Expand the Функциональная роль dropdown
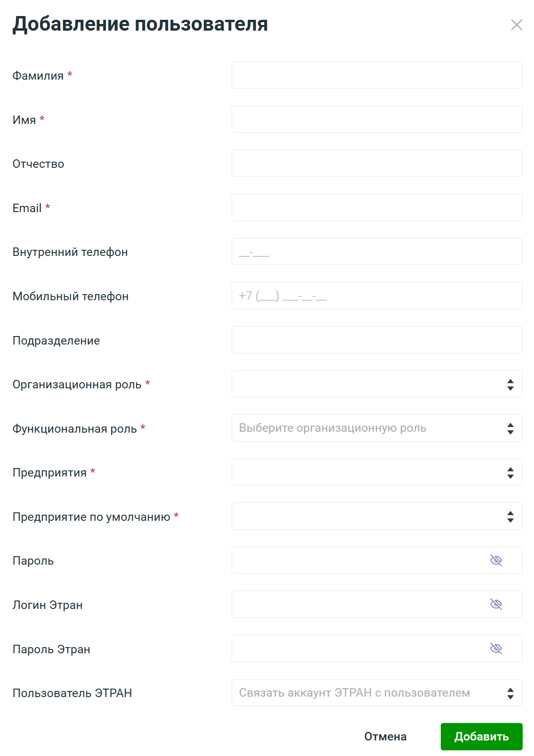 (x=377, y=428)
